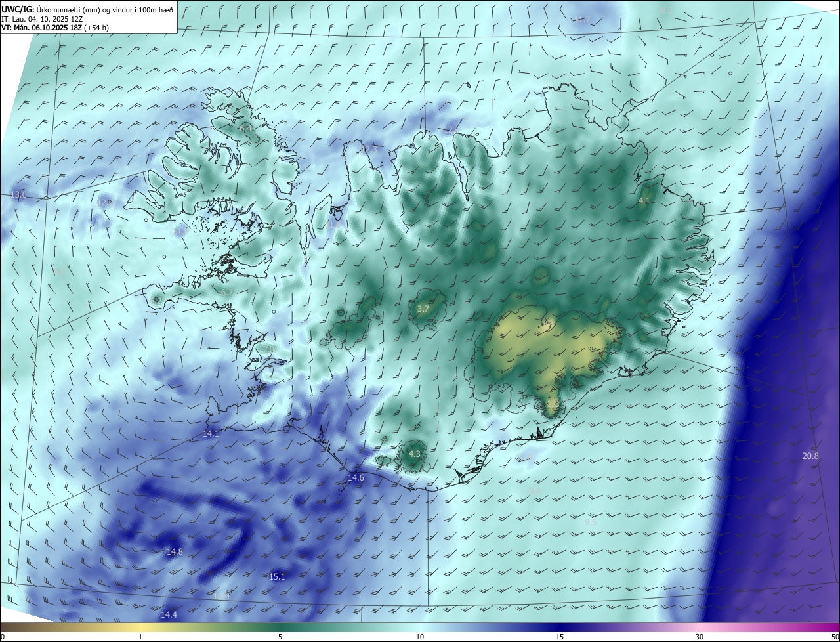Click the 3.7 value label
Image resolution: width=840 pixels, height=642 pixels.
pos(423,309)
